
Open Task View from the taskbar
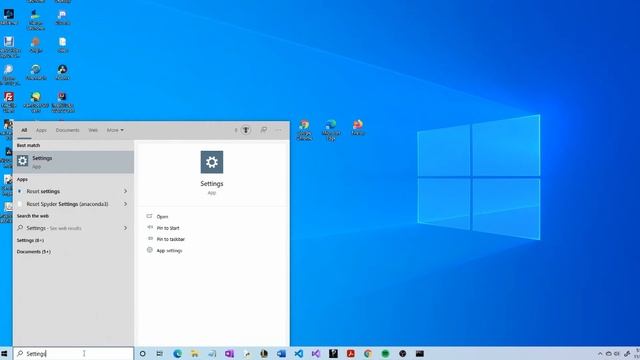(160, 353)
